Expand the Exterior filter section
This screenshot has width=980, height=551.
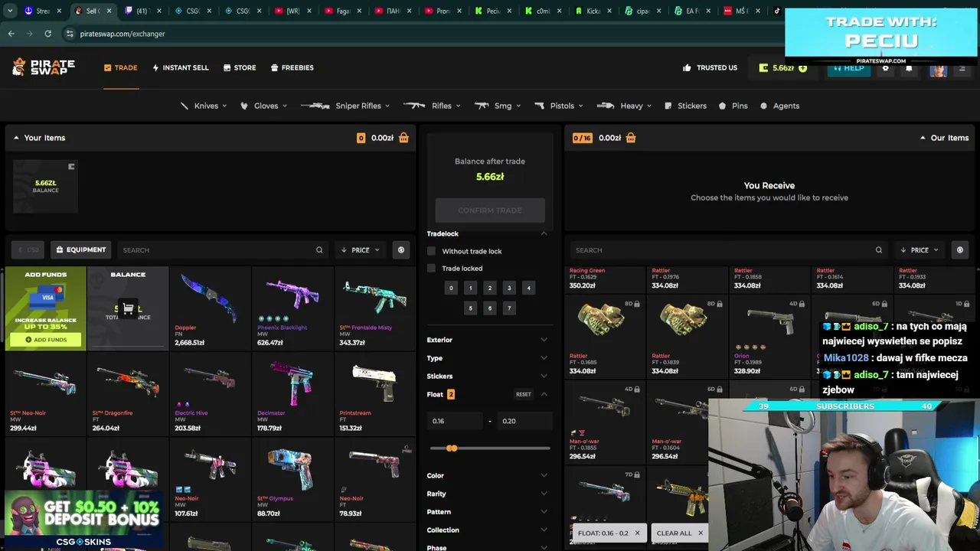point(487,340)
